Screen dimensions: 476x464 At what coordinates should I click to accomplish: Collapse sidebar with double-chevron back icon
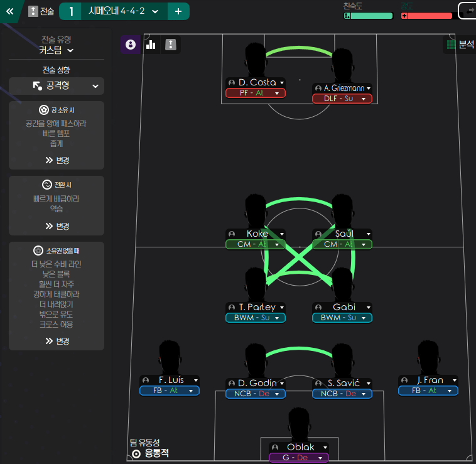click(x=9, y=11)
